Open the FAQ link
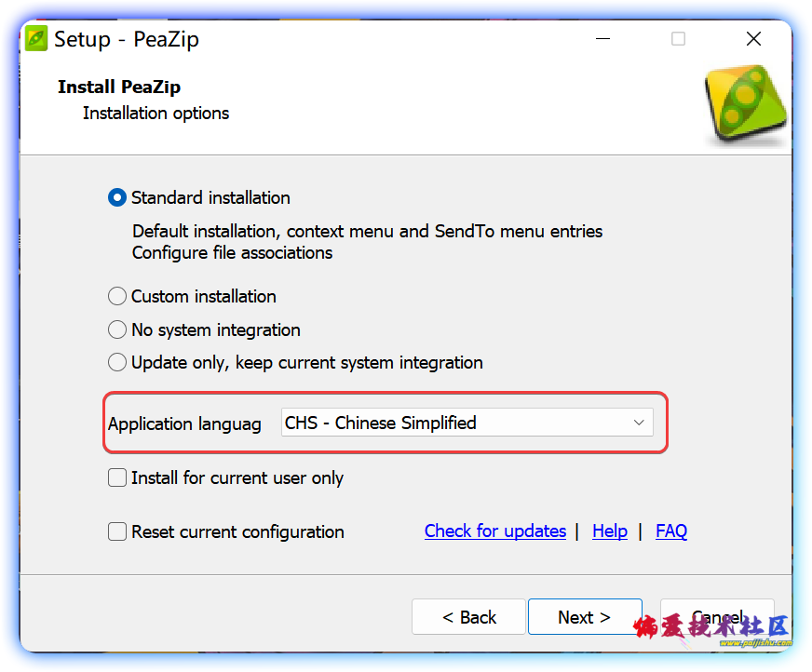The width and height of the screenshot is (812, 672). [x=671, y=531]
